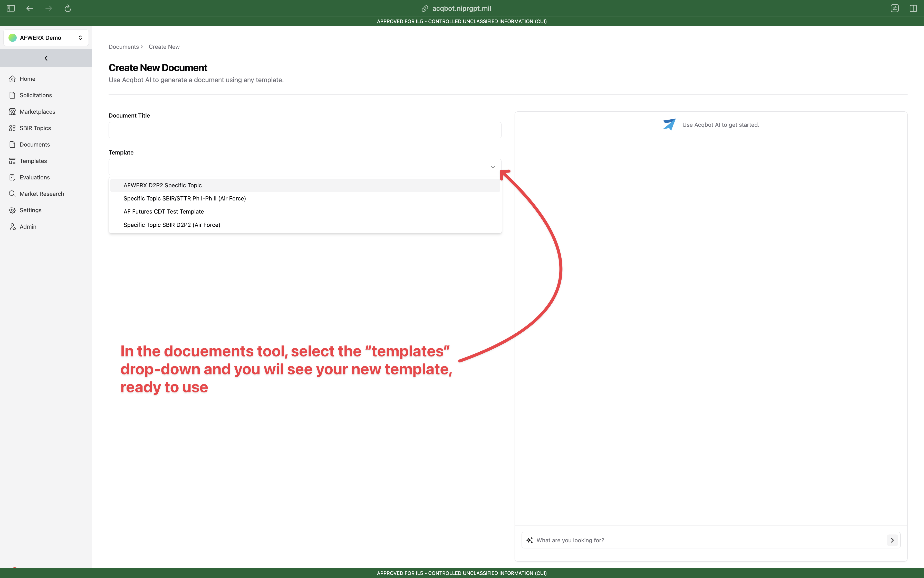Image resolution: width=924 pixels, height=578 pixels.
Task: Open the Market Research magnifier icon
Action: coord(12,194)
